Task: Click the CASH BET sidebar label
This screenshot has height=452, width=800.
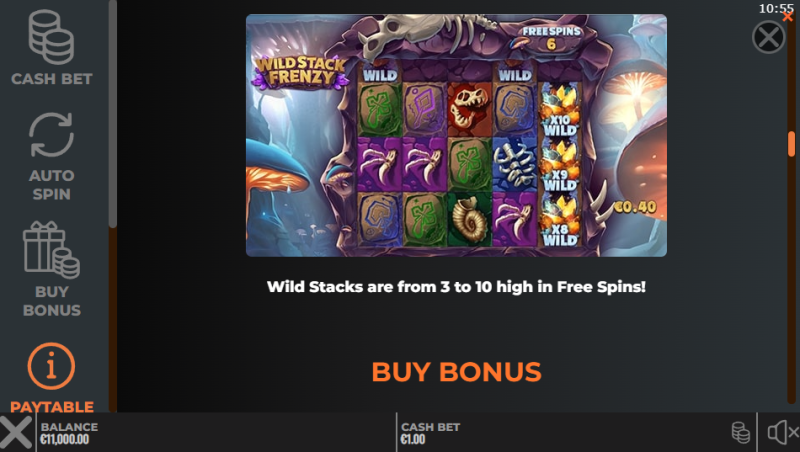Action: 52,79
